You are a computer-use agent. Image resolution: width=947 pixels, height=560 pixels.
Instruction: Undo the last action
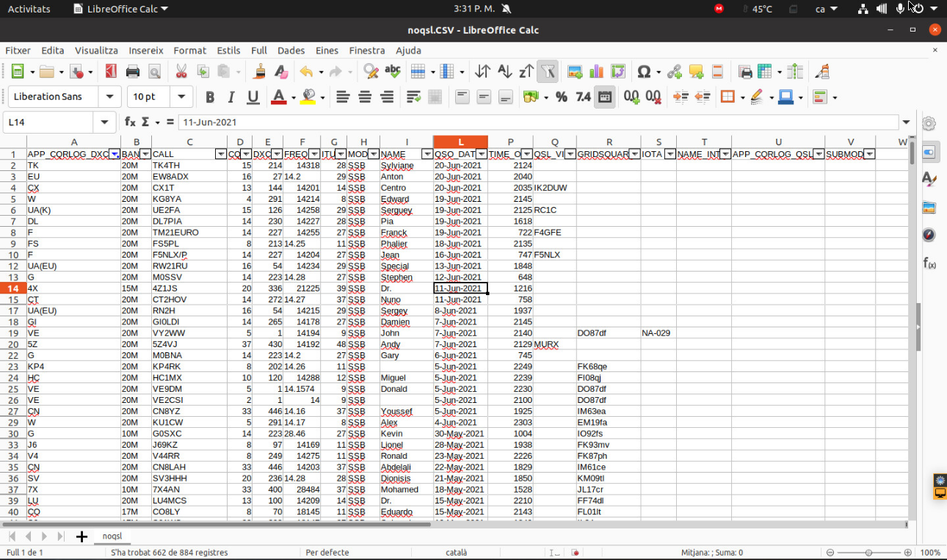click(306, 71)
